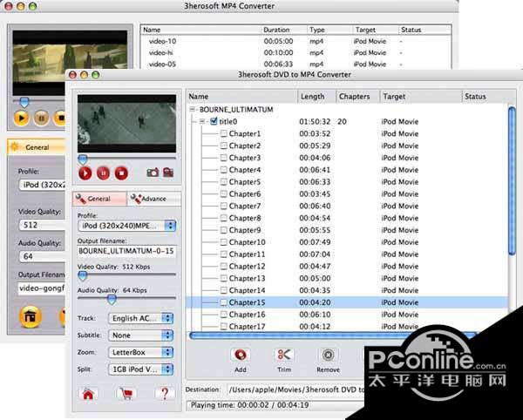
Task: Select the Chapter13 row
Action: tap(347, 278)
